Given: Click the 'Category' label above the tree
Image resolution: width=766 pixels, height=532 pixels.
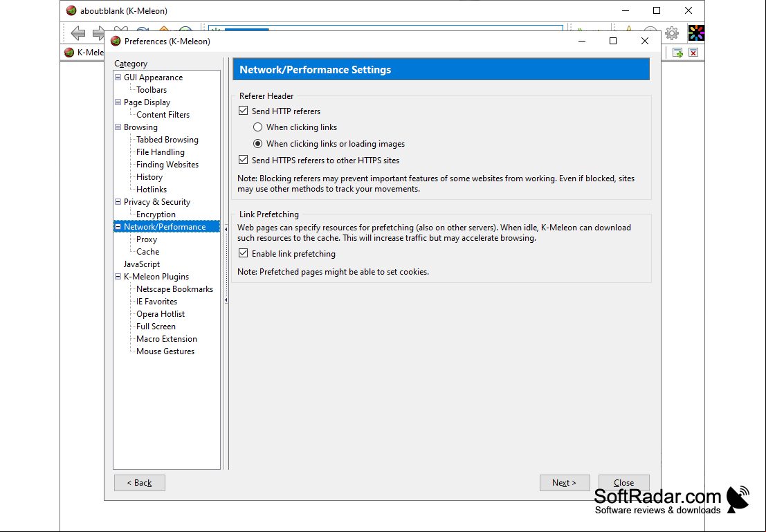Looking at the screenshot, I should click(131, 64).
